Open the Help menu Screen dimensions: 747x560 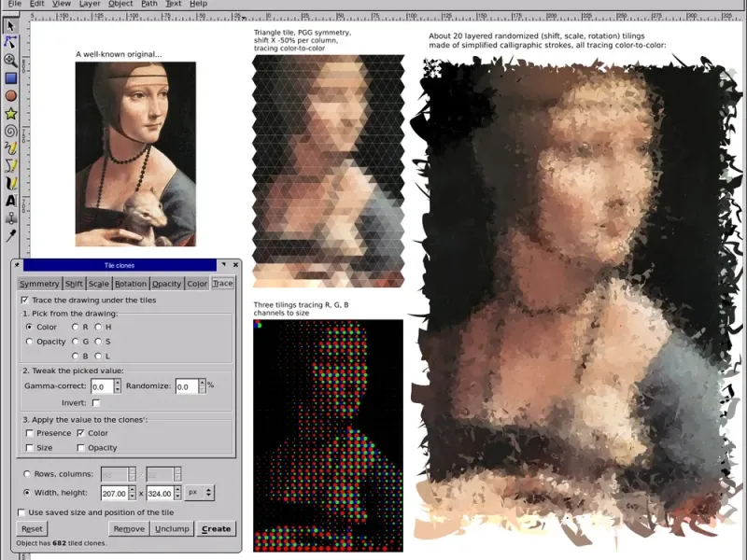[x=198, y=4]
